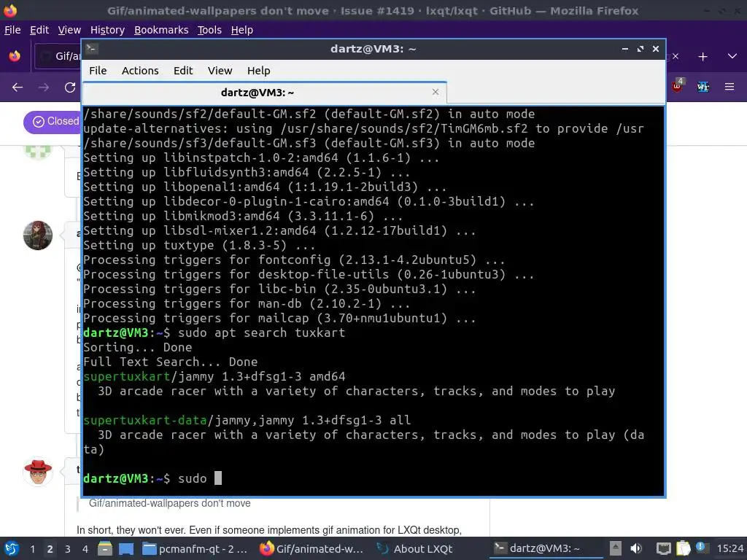This screenshot has height=560, width=747.
Task: Click the Wr extension icon
Action: coord(703,87)
